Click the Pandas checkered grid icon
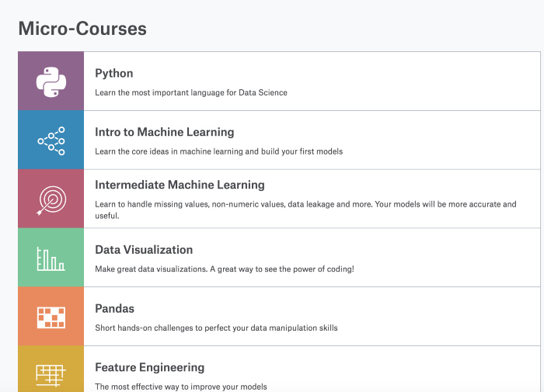 [x=51, y=317]
